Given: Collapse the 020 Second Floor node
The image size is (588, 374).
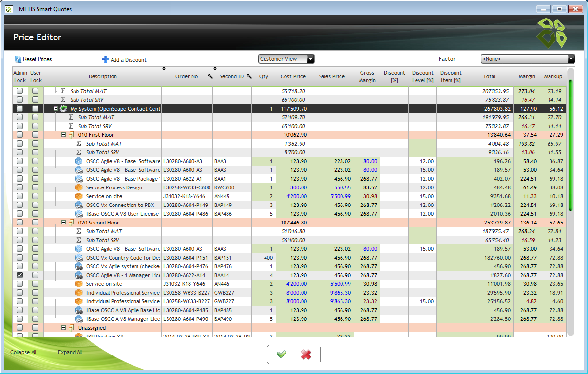Looking at the screenshot, I should [64, 223].
